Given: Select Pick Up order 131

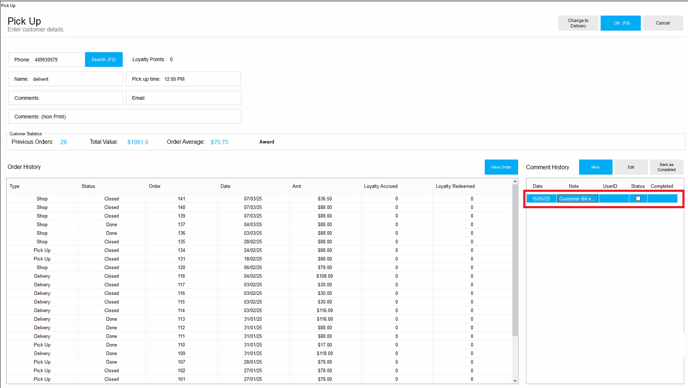Looking at the screenshot, I should click(259, 259).
